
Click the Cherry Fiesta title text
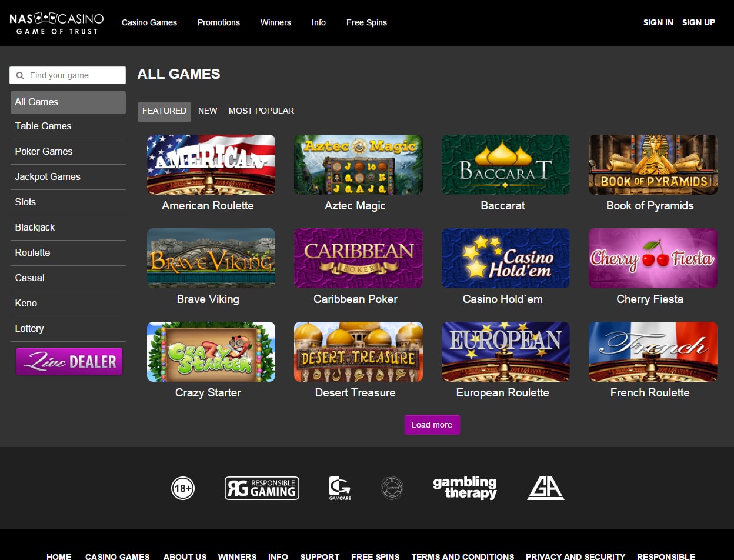(650, 299)
